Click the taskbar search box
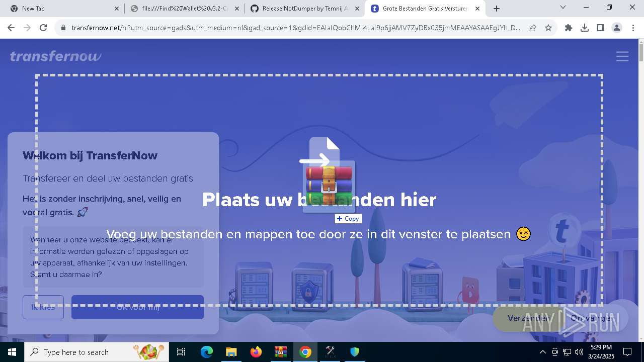This screenshot has height=362, width=644. click(97, 352)
